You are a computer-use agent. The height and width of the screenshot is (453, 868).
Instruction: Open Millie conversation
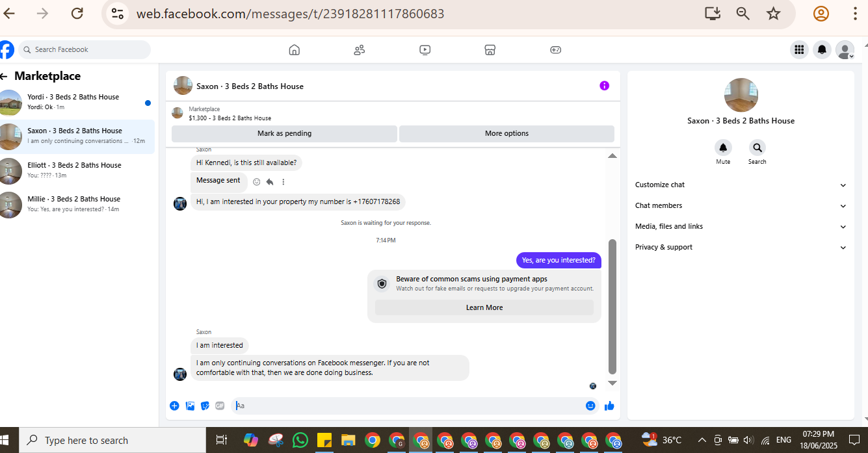[x=77, y=204]
